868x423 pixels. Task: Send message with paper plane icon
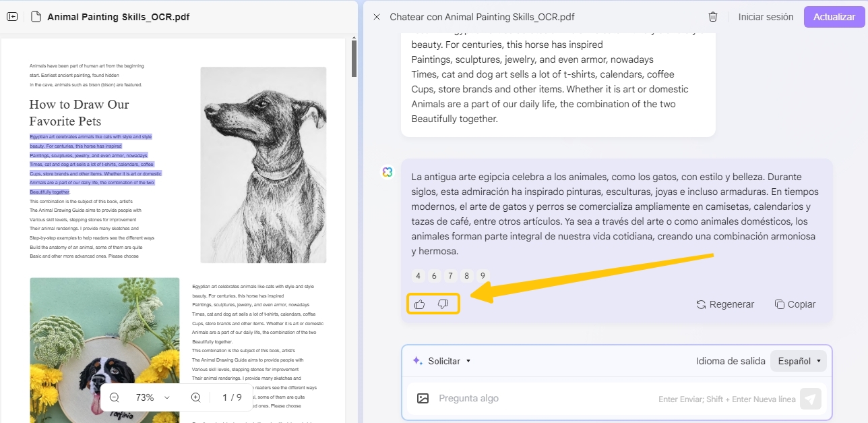[x=811, y=399]
